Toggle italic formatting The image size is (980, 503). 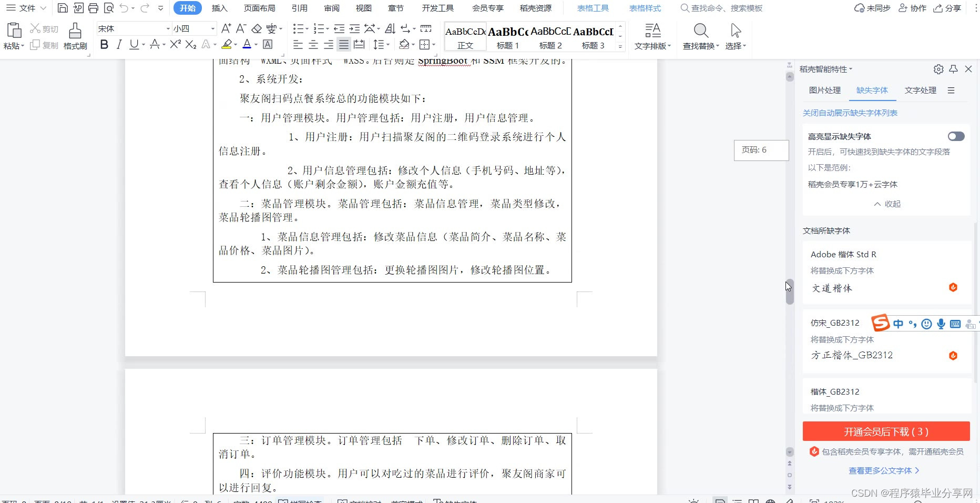tap(119, 45)
